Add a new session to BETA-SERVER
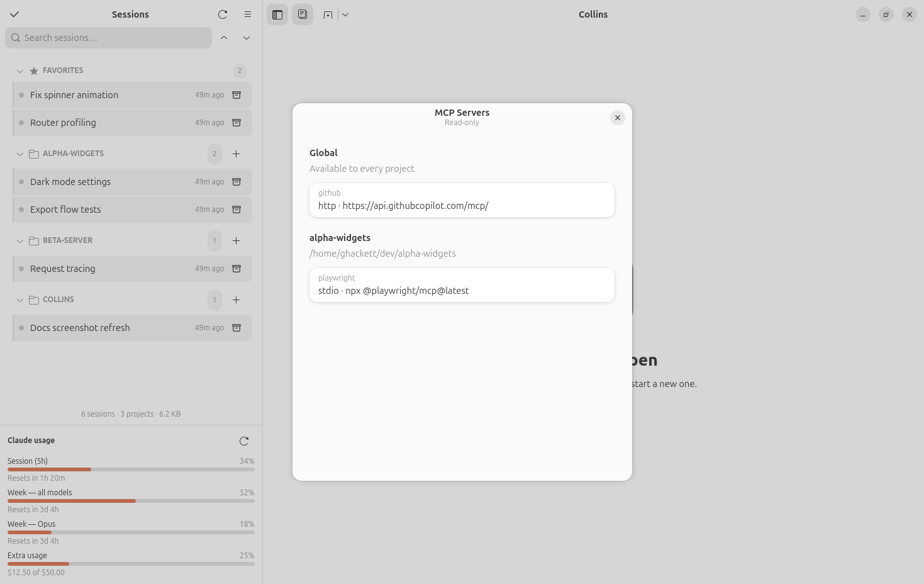Image resolution: width=924 pixels, height=584 pixels. click(x=237, y=240)
